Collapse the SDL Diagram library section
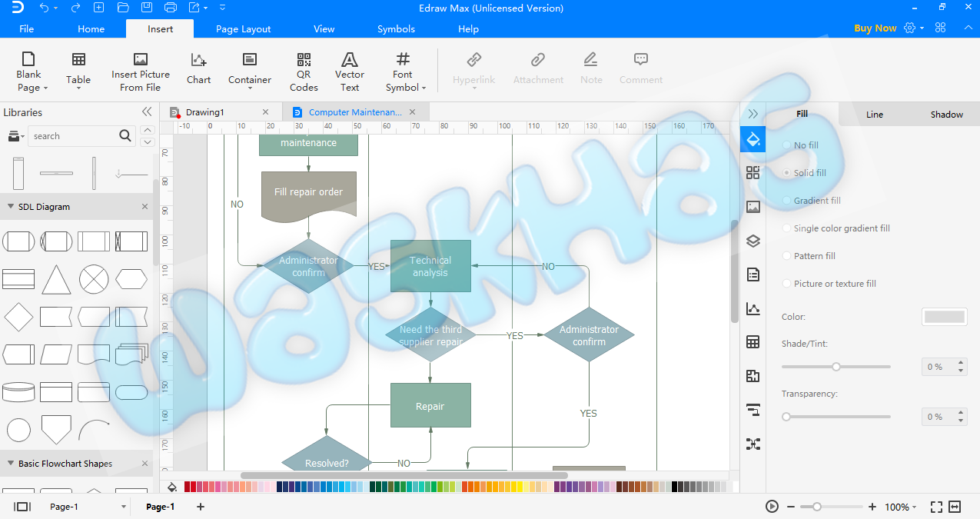This screenshot has height=519, width=980. coord(11,207)
